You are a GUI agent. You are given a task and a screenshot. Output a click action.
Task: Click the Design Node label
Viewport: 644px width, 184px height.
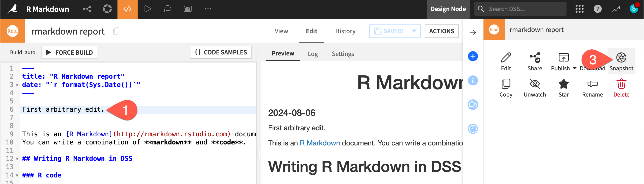click(448, 9)
